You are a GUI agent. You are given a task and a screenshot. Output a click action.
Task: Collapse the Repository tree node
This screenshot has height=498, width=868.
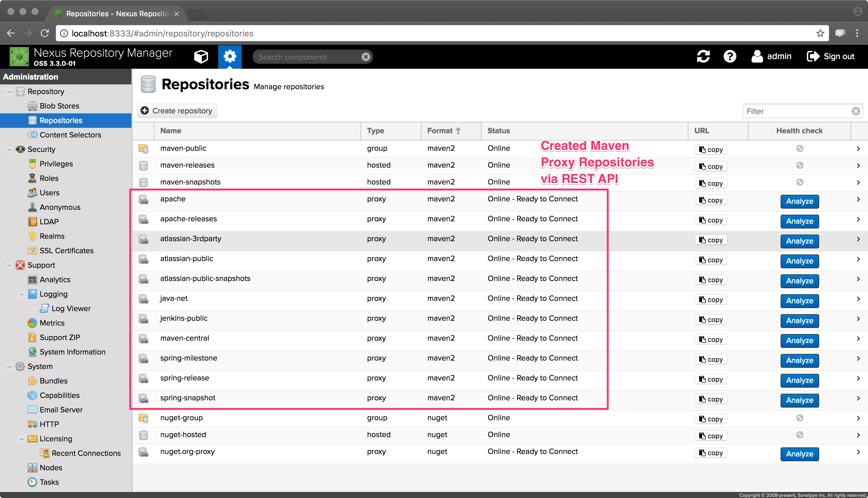pyautogui.click(x=9, y=91)
